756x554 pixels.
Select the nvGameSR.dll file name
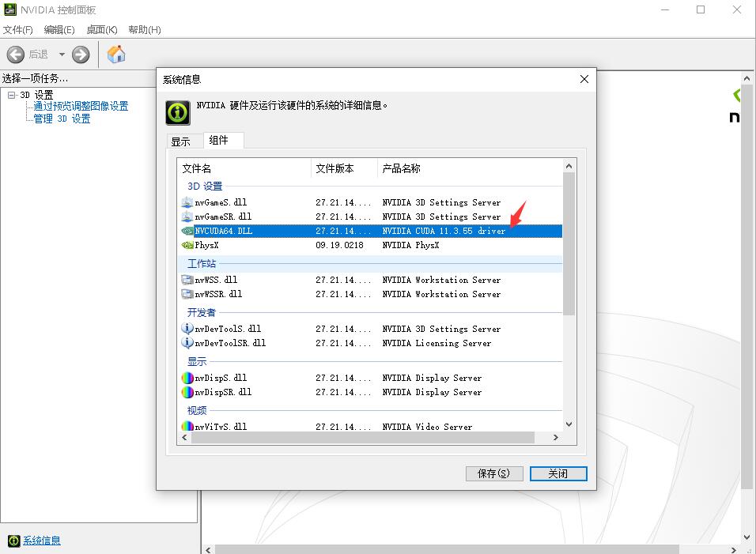tap(223, 217)
